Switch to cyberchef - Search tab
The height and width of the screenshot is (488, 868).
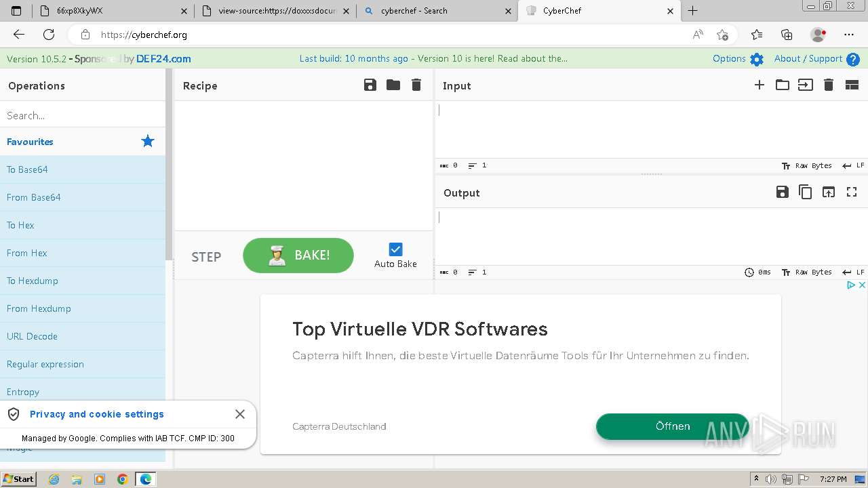tap(437, 11)
